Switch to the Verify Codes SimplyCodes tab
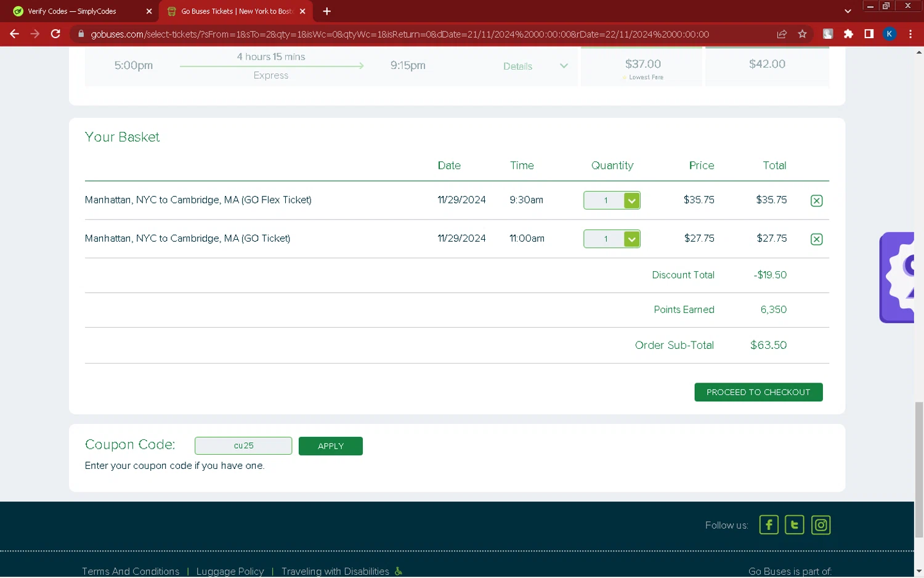This screenshot has height=578, width=924. click(x=79, y=11)
